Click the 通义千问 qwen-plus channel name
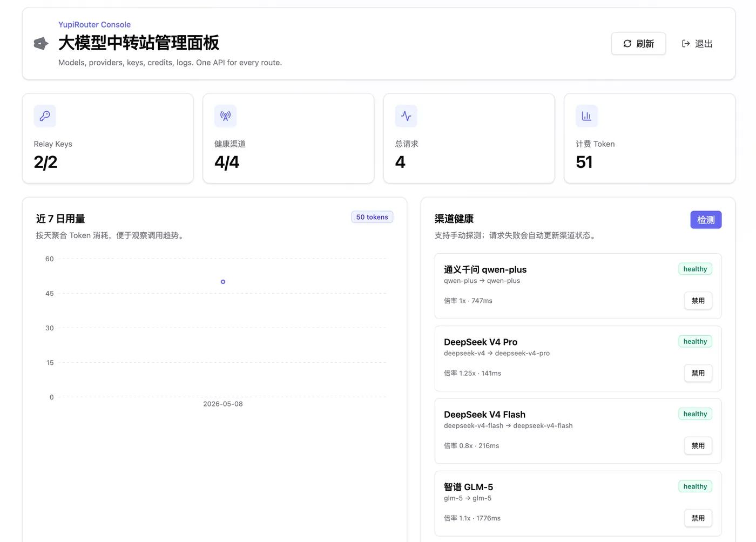The height and width of the screenshot is (542, 756). click(x=485, y=269)
